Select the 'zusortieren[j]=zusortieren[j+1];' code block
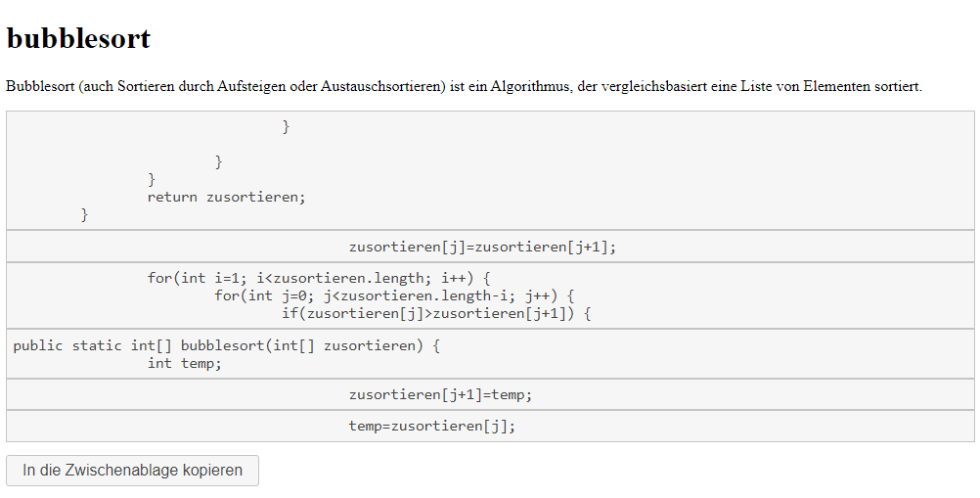Image resolution: width=980 pixels, height=498 pixels. pos(490,247)
